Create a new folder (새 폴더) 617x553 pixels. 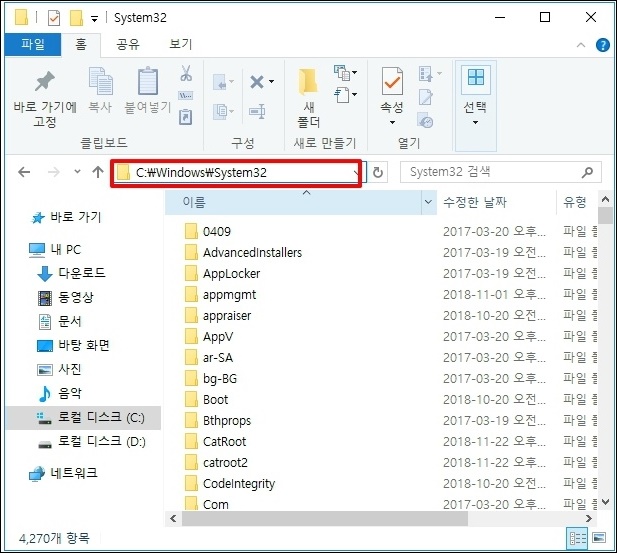(x=308, y=97)
